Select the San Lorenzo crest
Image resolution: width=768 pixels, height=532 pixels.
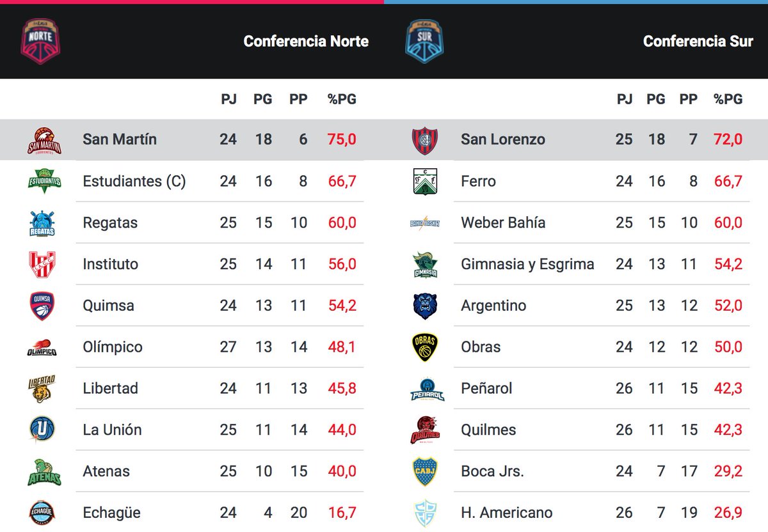(x=425, y=141)
